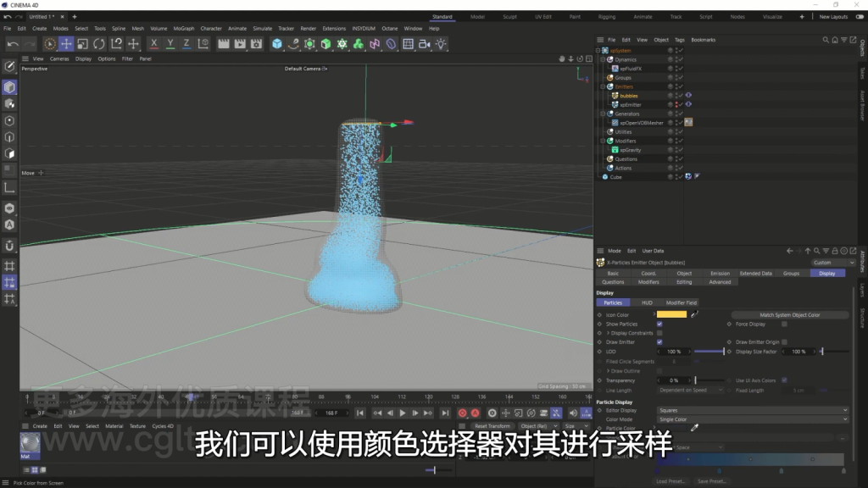Click the yellow Icon Color swatch
The height and width of the screenshot is (488, 868).
[x=671, y=315]
